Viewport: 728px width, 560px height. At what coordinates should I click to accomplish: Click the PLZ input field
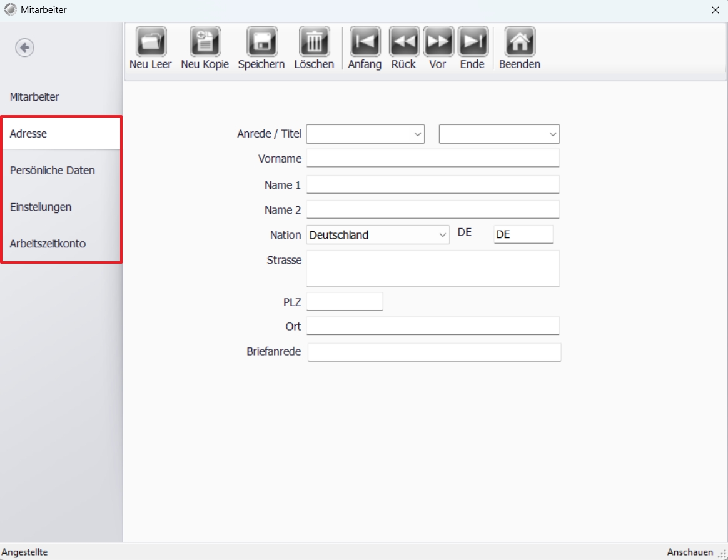click(x=344, y=302)
